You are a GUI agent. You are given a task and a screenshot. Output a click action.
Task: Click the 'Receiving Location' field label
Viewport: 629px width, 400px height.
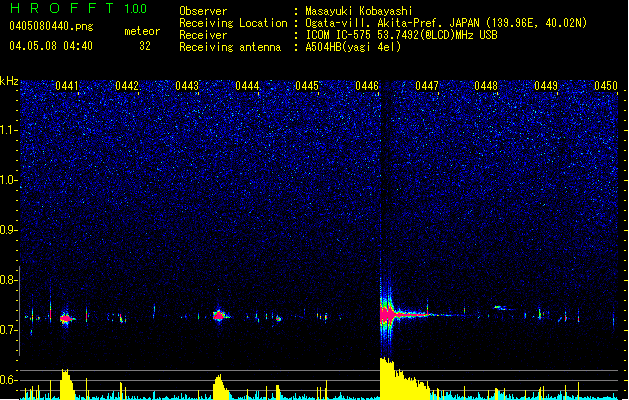point(233,23)
